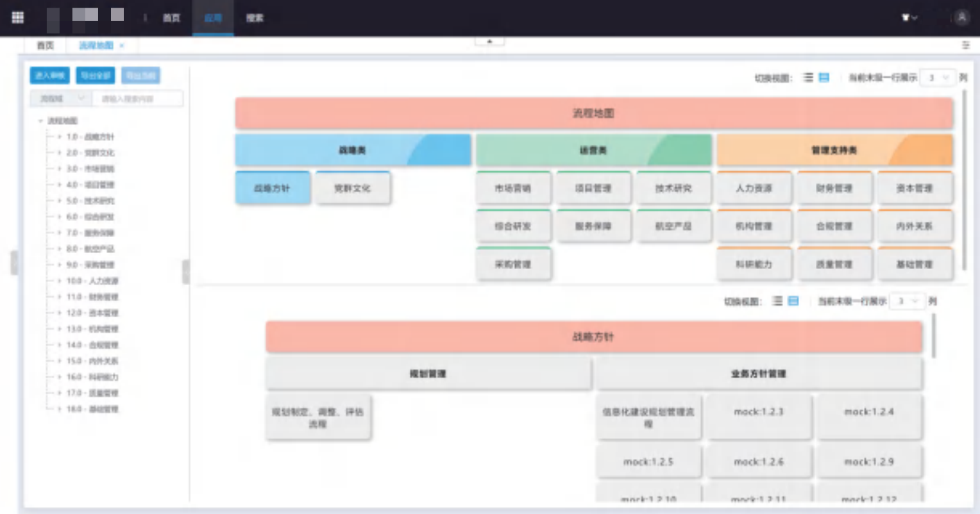980x514 pixels.
Task: Open the 信息化建设规划管理流程 card
Action: [648, 417]
